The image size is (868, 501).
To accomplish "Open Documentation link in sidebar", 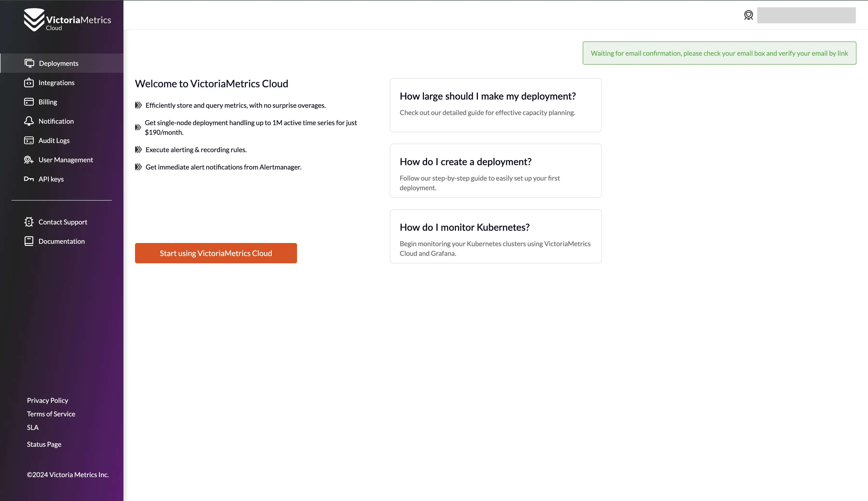I will [x=61, y=241].
